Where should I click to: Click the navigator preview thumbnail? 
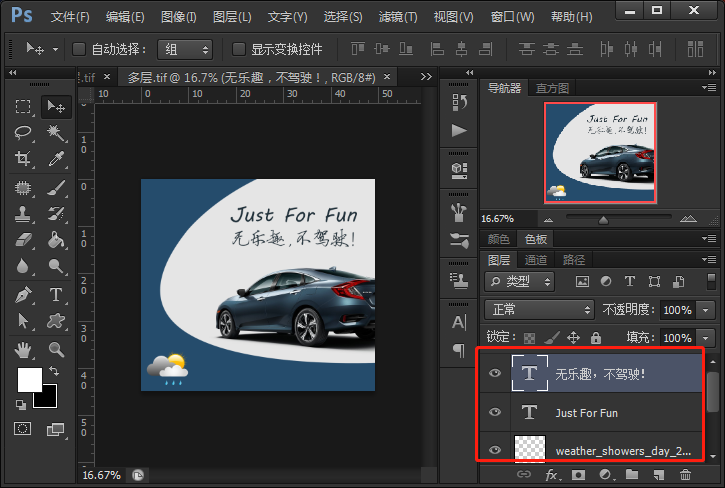pyautogui.click(x=600, y=153)
